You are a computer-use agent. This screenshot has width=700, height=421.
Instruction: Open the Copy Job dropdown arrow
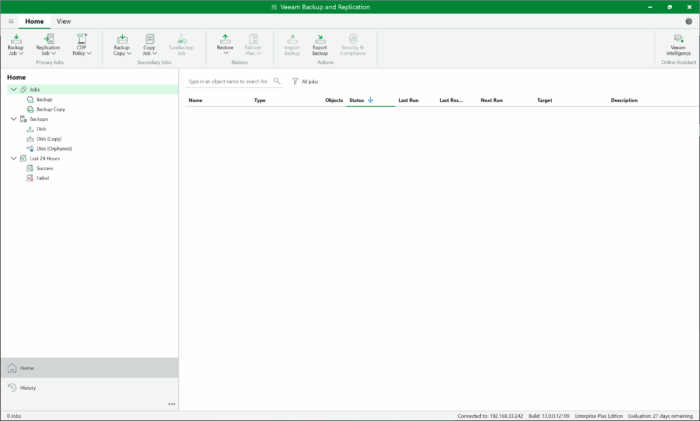[155, 54]
